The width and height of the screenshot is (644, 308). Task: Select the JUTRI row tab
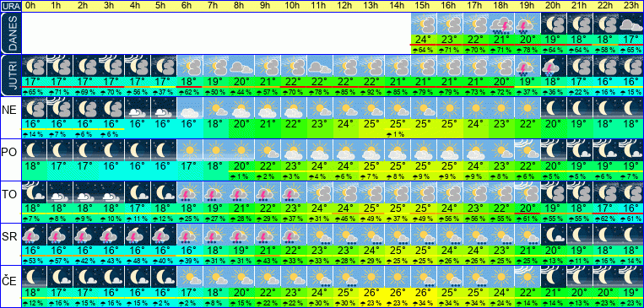10,75
